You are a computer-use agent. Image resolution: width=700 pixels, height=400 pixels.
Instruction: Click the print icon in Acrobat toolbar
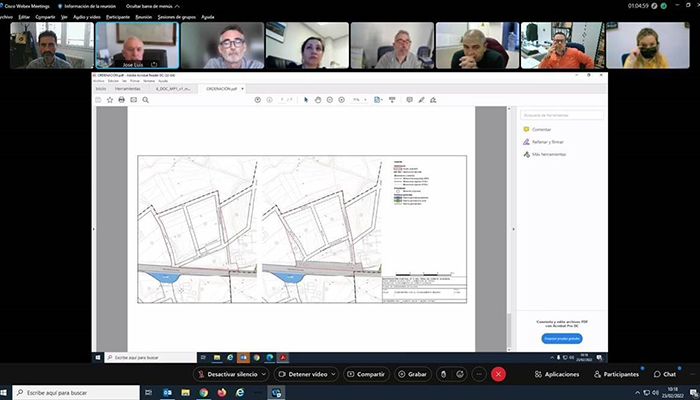click(x=121, y=100)
